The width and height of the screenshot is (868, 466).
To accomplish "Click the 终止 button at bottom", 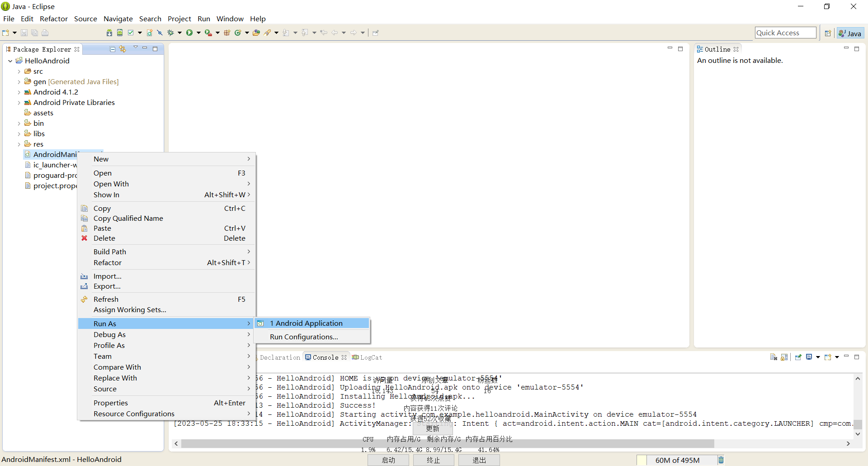I will point(434,460).
